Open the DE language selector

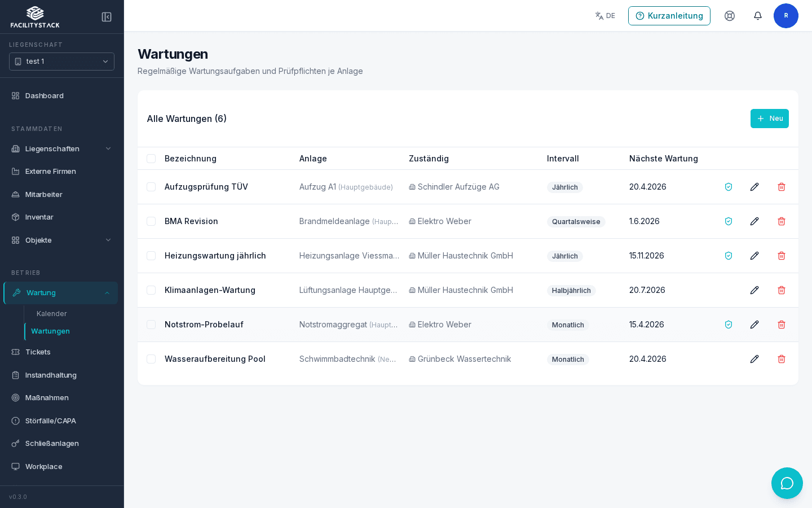pos(605,16)
